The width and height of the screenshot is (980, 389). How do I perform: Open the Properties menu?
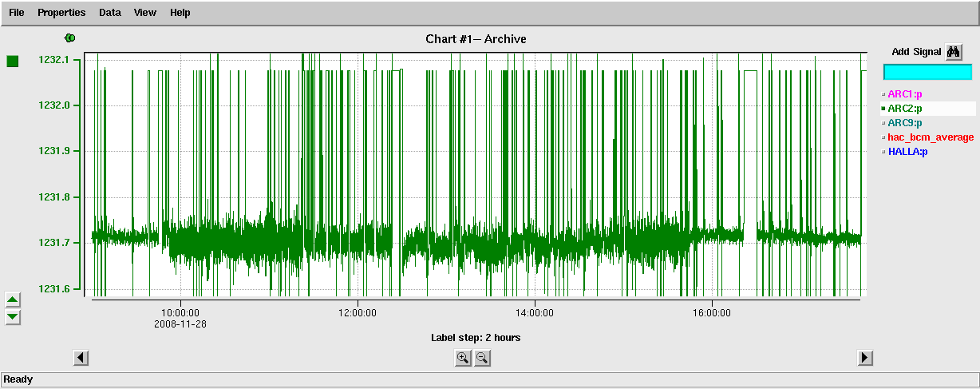[x=61, y=13]
